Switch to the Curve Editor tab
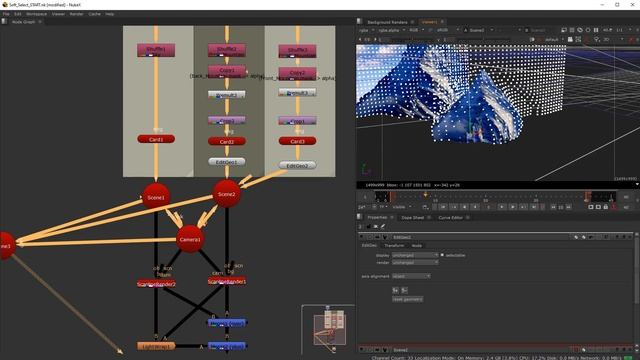Viewport: 640px width, 360px height. click(450, 218)
